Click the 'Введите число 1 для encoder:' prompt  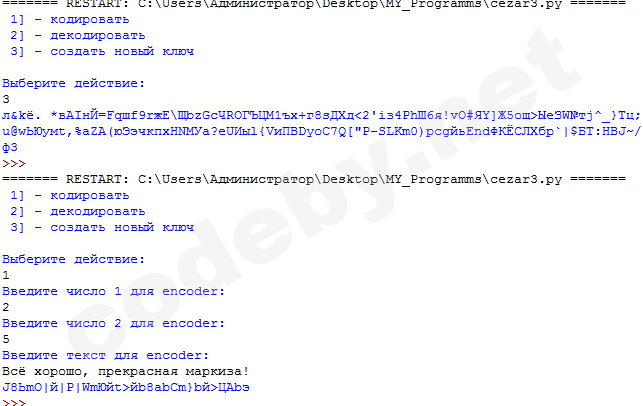(114, 292)
